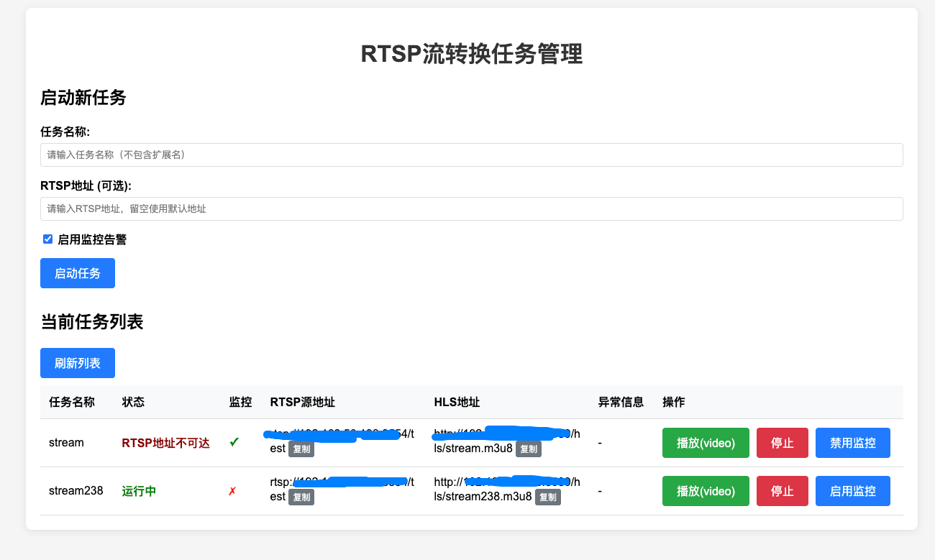Copy the HLS address stream.m3u8
Screen dimensions: 935x560
pos(529,449)
